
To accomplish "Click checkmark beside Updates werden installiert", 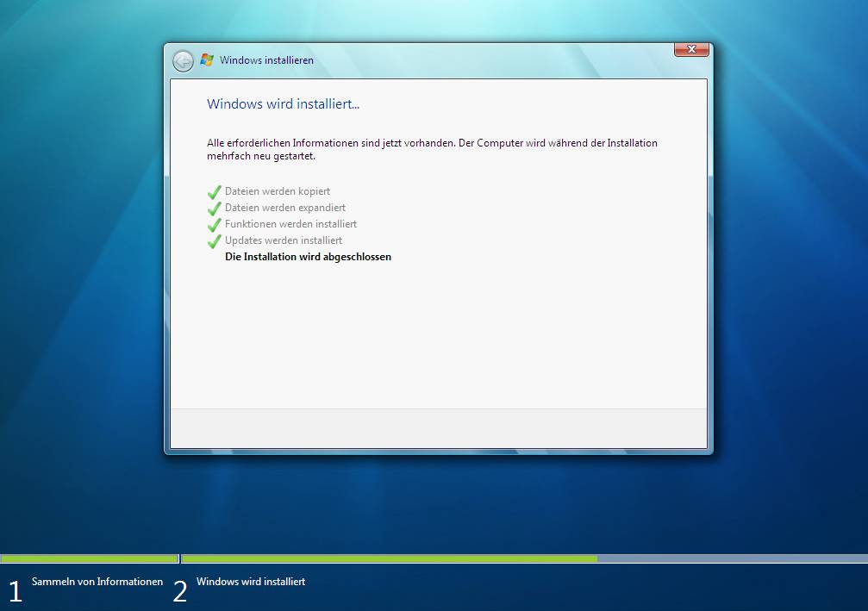I will [215, 241].
